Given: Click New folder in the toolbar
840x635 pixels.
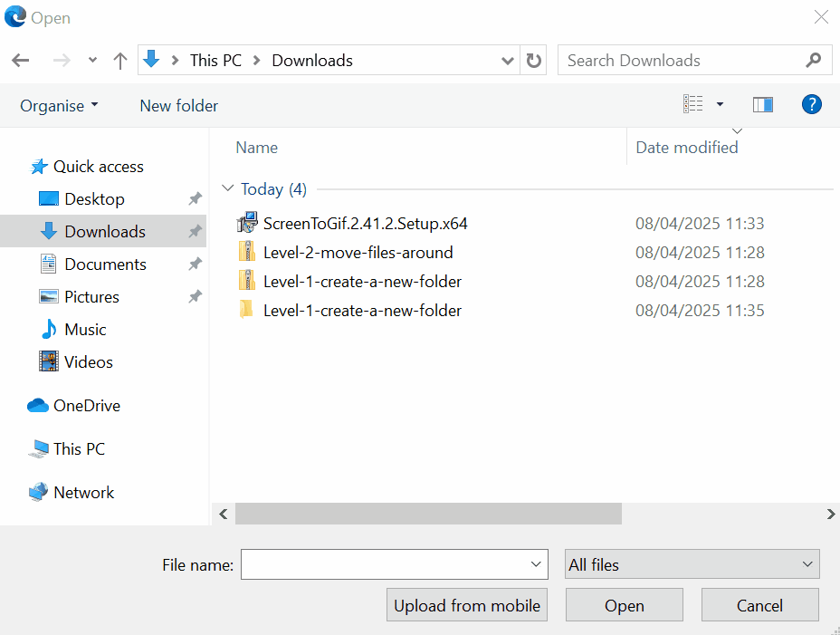Looking at the screenshot, I should [178, 106].
